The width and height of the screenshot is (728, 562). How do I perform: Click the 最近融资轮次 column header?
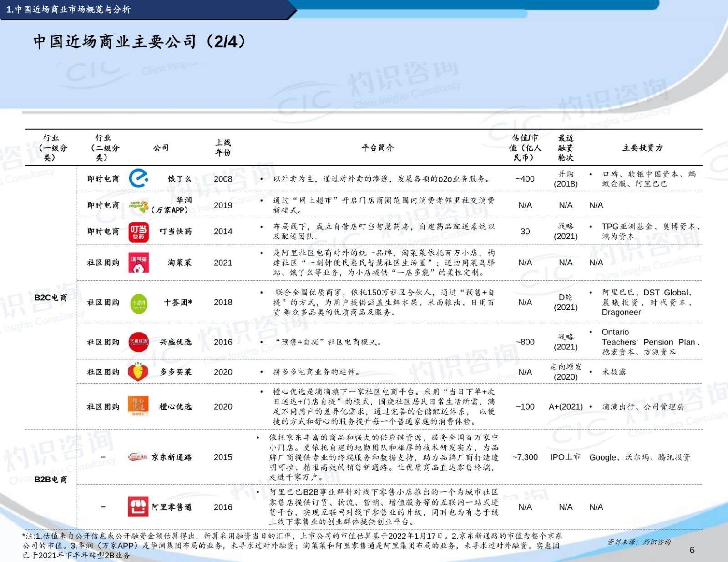tap(566, 147)
